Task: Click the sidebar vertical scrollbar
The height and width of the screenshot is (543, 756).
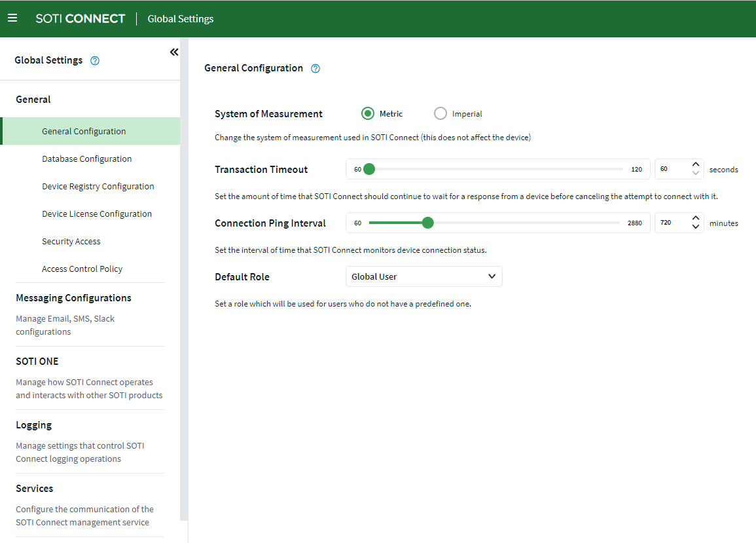Action: [184, 280]
